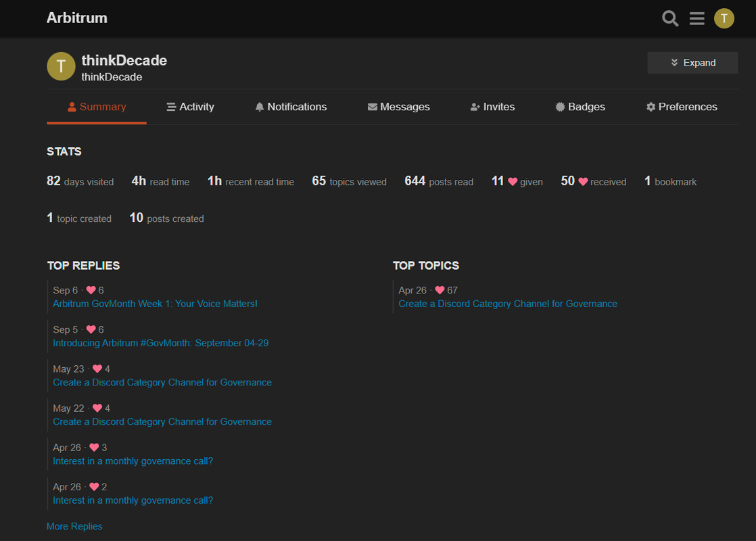756x541 pixels.
Task: Click the heart icon on Sep 5 reply
Action: point(91,330)
